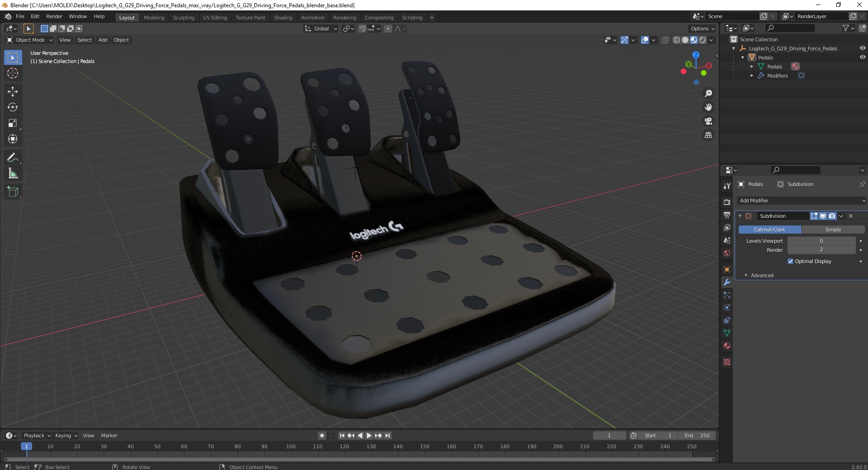Viewport: 868px width, 470px height.
Task: Open Global transform orientation dropdown
Action: pos(321,29)
